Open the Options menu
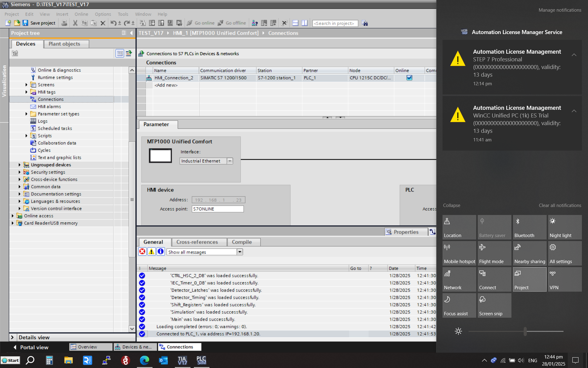Image resolution: width=588 pixels, height=368 pixels. click(x=103, y=14)
